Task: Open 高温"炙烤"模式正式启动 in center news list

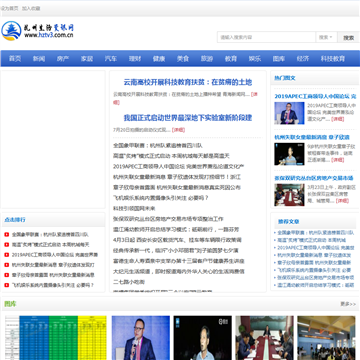Action: pos(171,156)
